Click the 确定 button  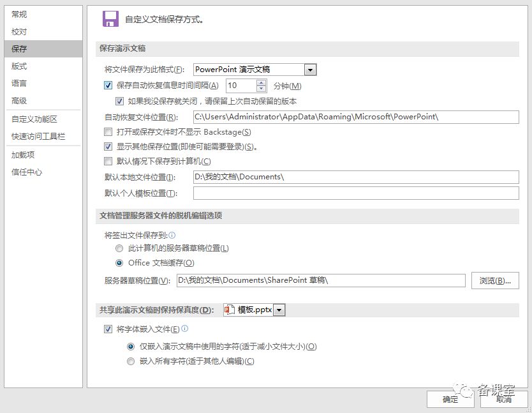click(450, 399)
